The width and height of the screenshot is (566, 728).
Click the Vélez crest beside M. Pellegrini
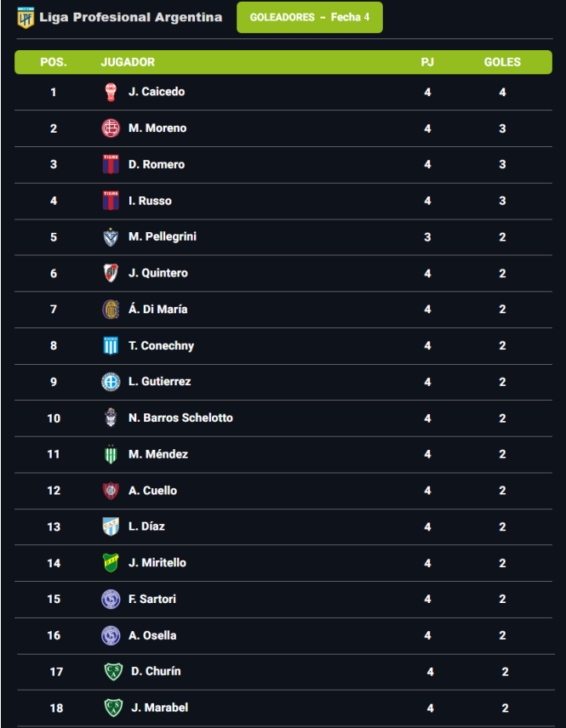click(x=111, y=237)
